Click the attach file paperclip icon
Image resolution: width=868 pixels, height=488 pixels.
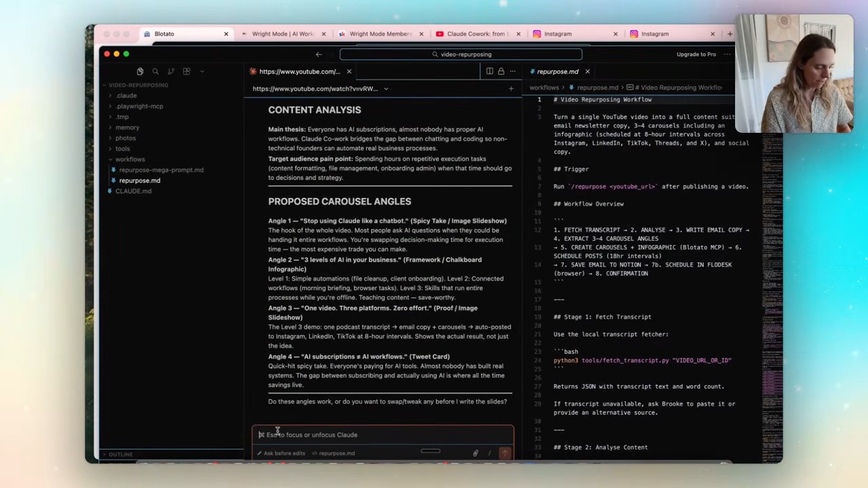pyautogui.click(x=475, y=453)
